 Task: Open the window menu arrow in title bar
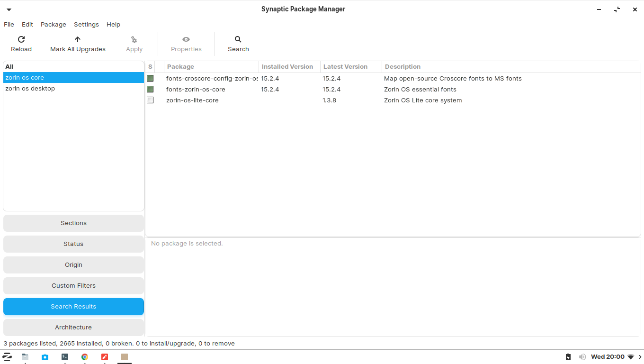[x=9, y=9]
